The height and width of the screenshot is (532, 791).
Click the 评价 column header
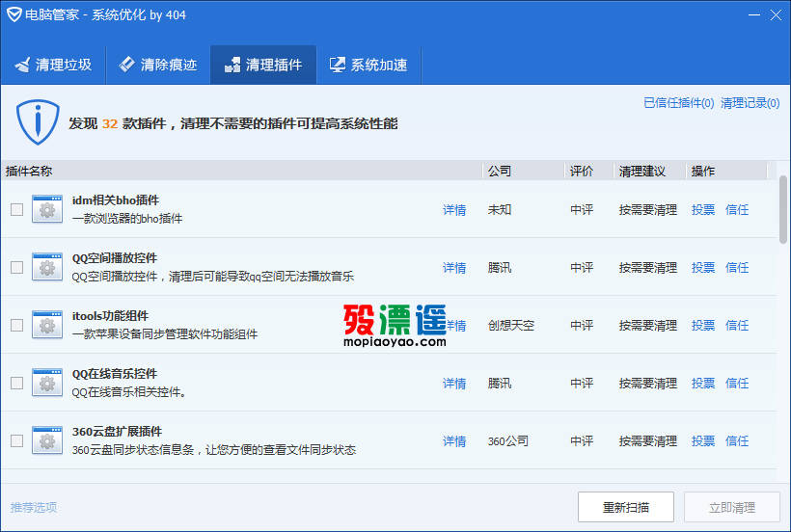(588, 172)
